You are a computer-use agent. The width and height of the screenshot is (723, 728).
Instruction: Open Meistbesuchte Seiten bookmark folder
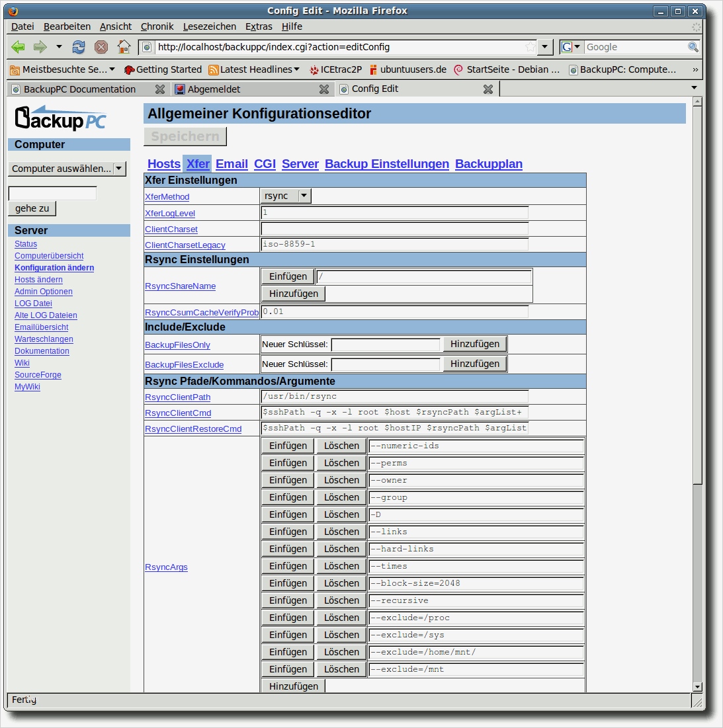click(x=62, y=69)
